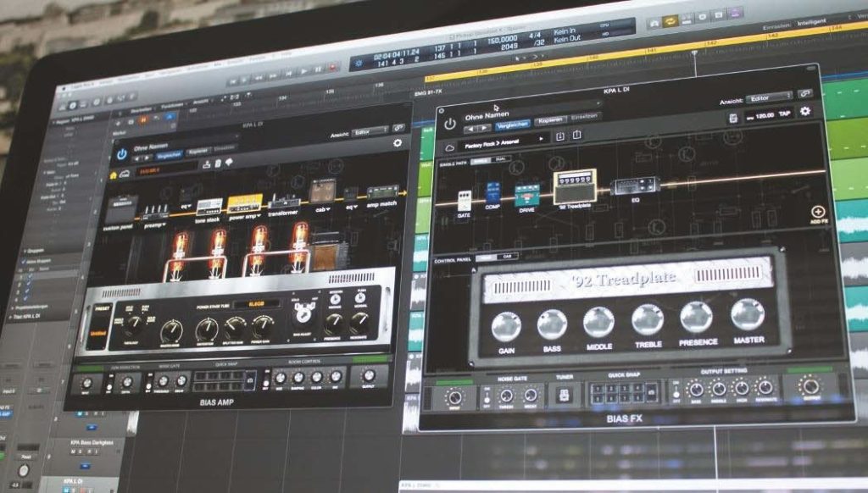Select the CAB tab in Control Panel

tap(507, 257)
